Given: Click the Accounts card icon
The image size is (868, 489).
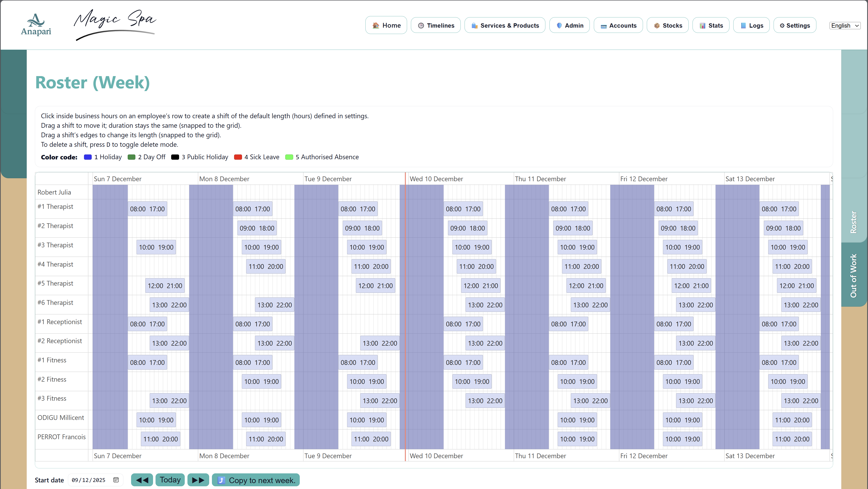Looking at the screenshot, I should coord(604,26).
